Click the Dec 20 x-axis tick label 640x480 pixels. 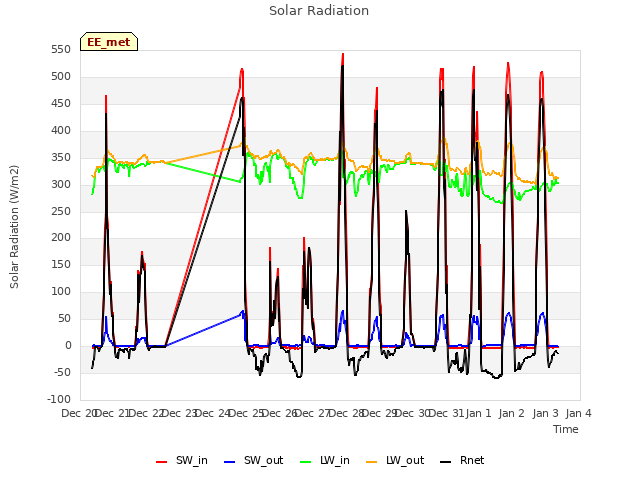click(78, 413)
